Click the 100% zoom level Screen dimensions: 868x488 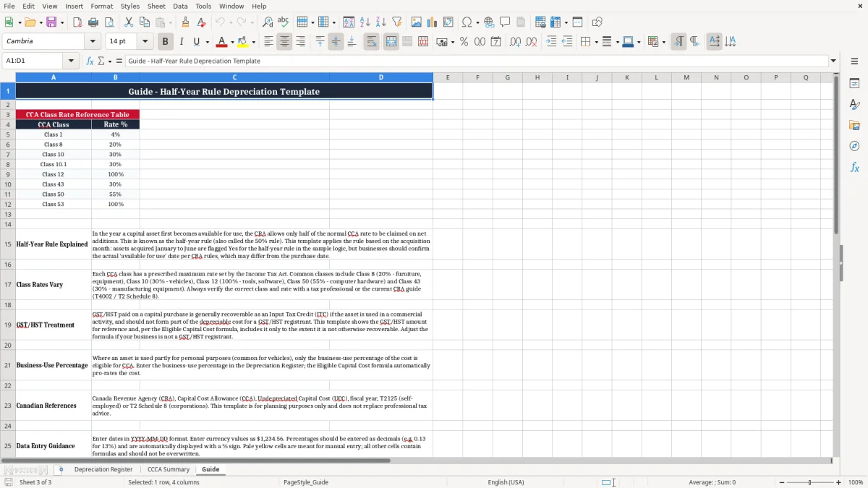[x=856, y=482]
